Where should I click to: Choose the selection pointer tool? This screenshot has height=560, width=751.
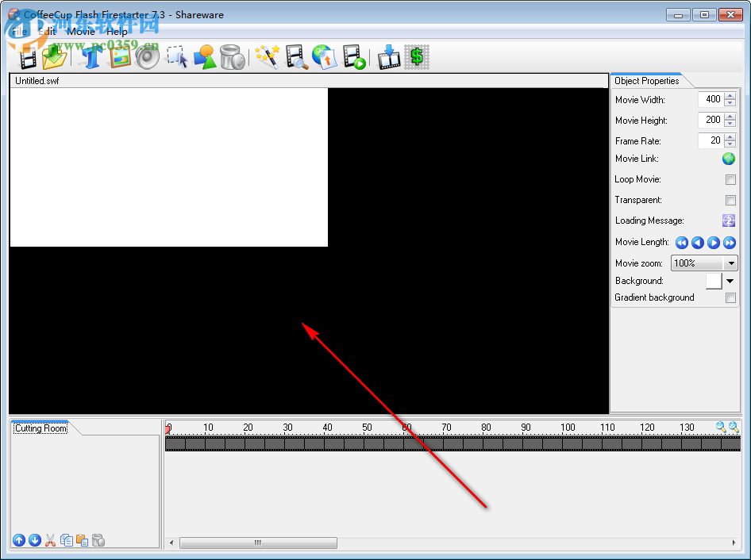pyautogui.click(x=177, y=57)
